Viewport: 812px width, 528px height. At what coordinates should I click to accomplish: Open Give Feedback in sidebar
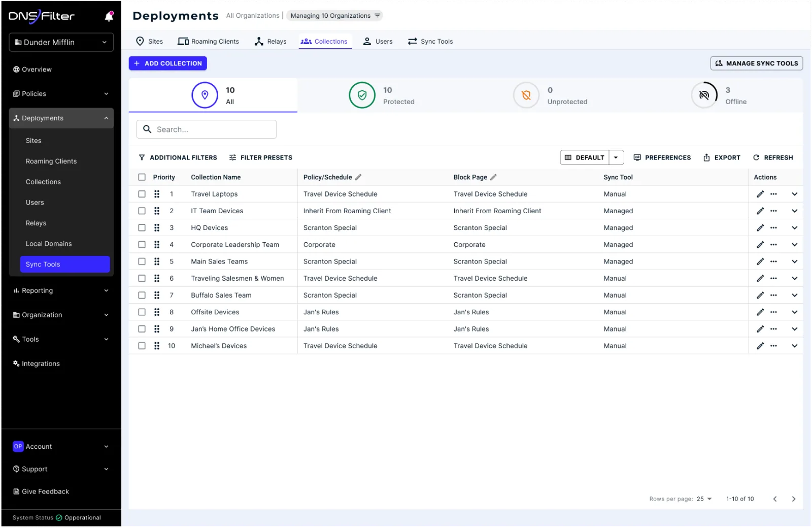(x=41, y=491)
